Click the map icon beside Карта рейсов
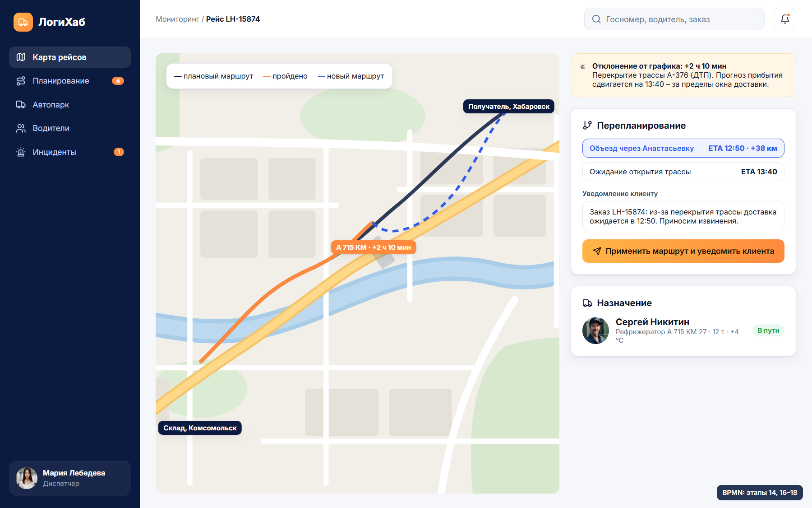The image size is (812, 508). point(21,57)
